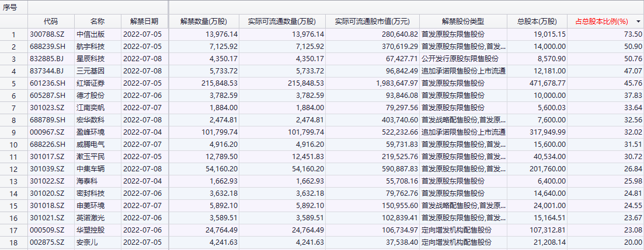Image resolution: width=644 pixels, height=250 pixels.
Task: Click the 公开发行原股东限售股份 type cell
Action: [x=459, y=59]
